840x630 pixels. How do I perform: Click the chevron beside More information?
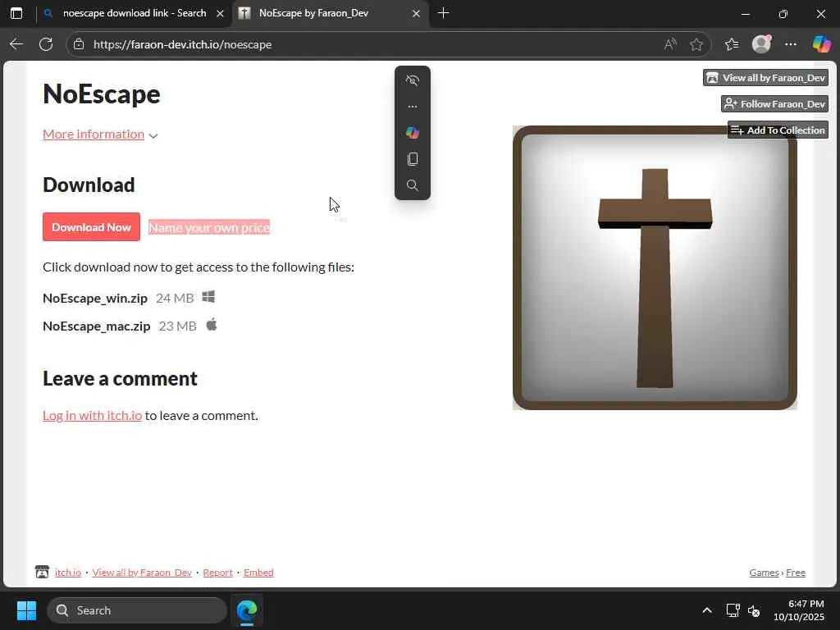(153, 135)
